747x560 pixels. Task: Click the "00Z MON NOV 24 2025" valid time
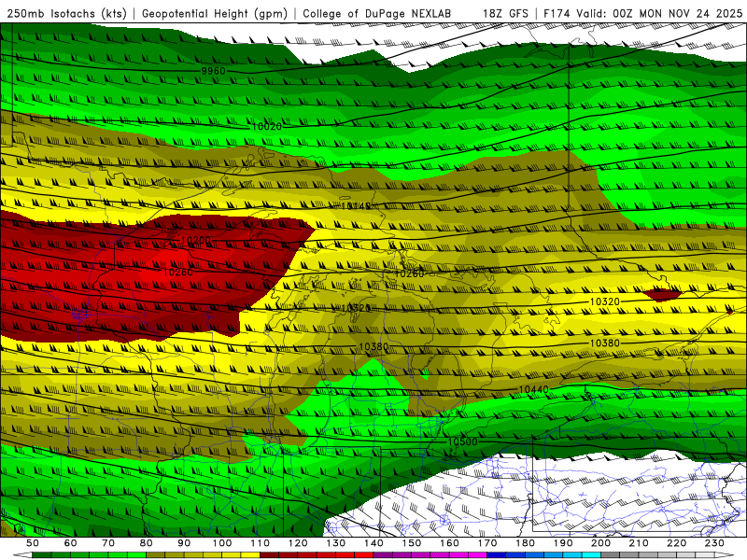point(678,13)
